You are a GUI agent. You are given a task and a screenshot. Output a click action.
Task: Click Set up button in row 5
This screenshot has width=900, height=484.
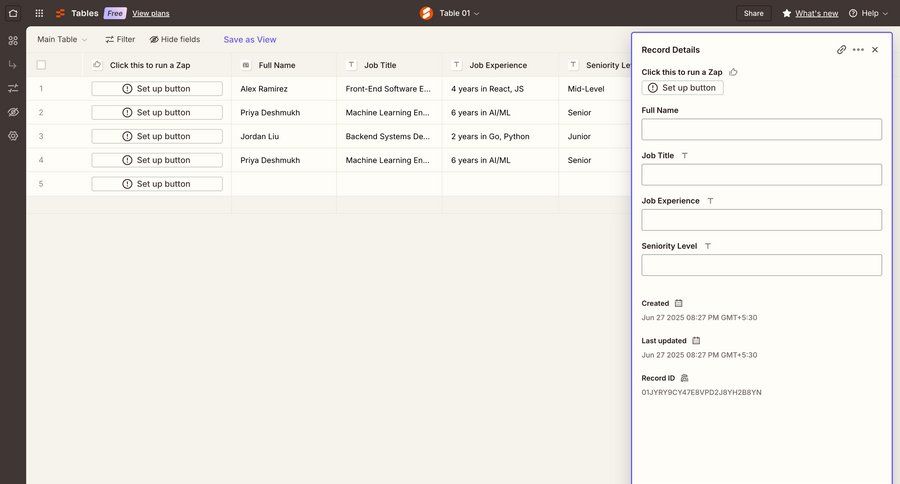[x=157, y=184]
